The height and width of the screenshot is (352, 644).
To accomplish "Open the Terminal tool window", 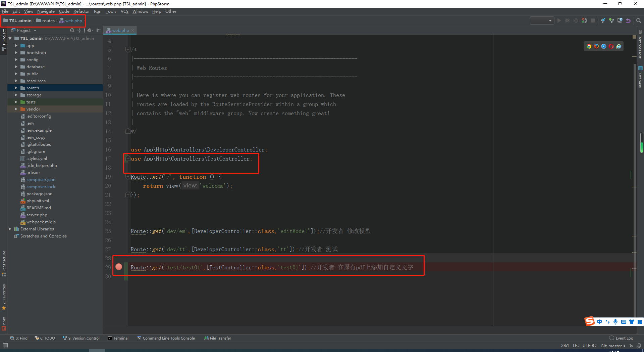I will (x=120, y=338).
